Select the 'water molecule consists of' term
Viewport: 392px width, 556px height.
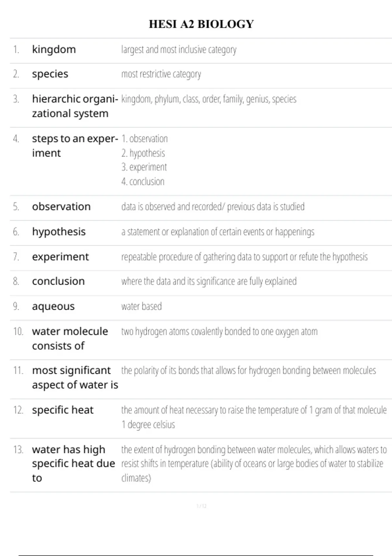(70, 339)
